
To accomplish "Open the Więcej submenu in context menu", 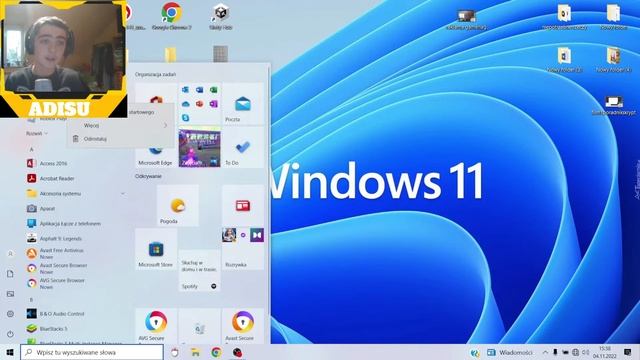I will 121,125.
